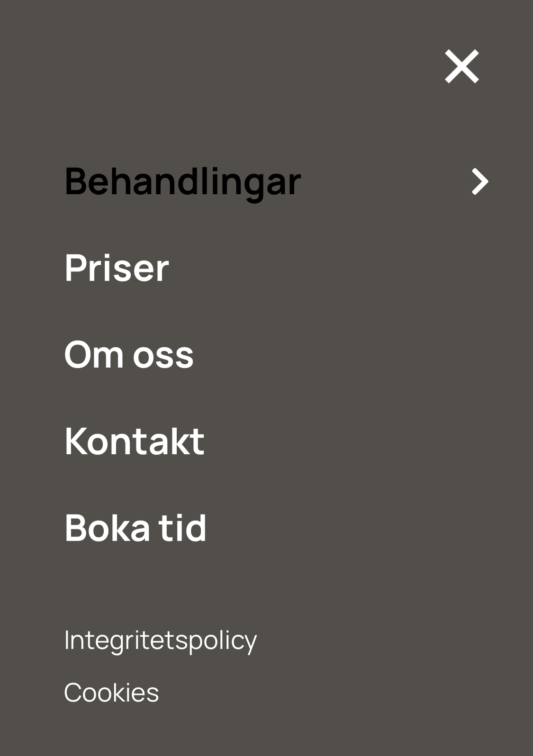Dismiss the menu using the white cross icon
Image resolution: width=533 pixels, height=756 pixels.
click(461, 66)
